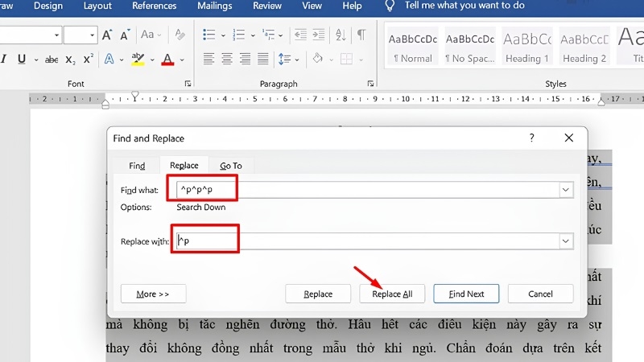Apply underline formatting
Screen dimensions: 644x362
(22, 60)
